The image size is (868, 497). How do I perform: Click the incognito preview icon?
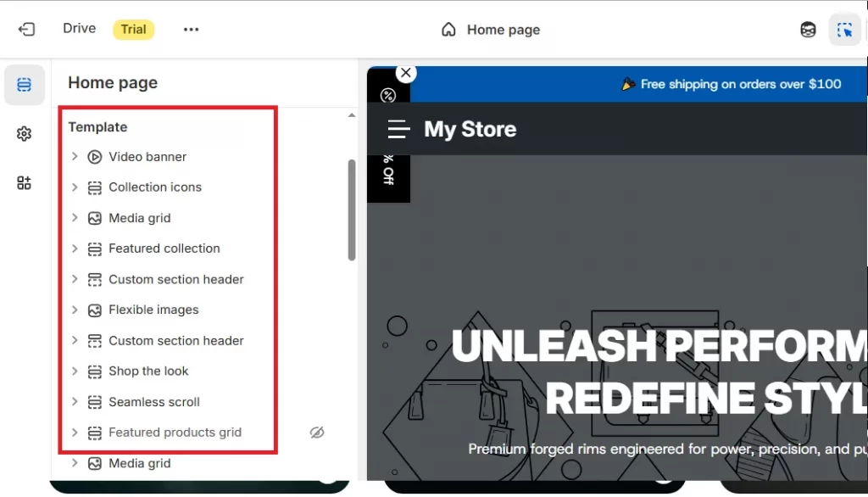[x=808, y=29]
